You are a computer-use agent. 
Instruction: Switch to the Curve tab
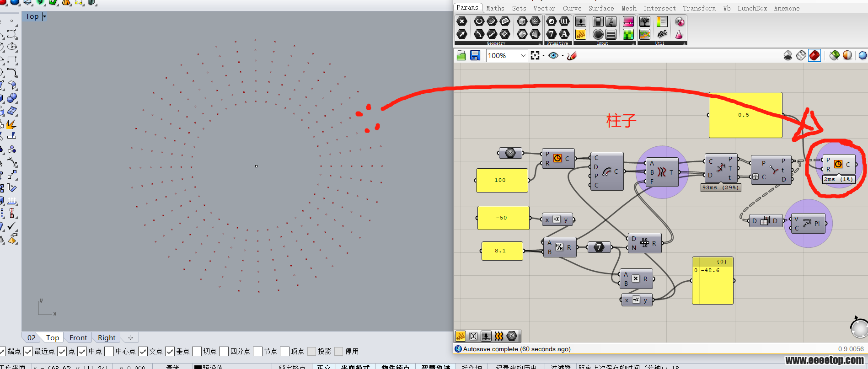(x=572, y=8)
